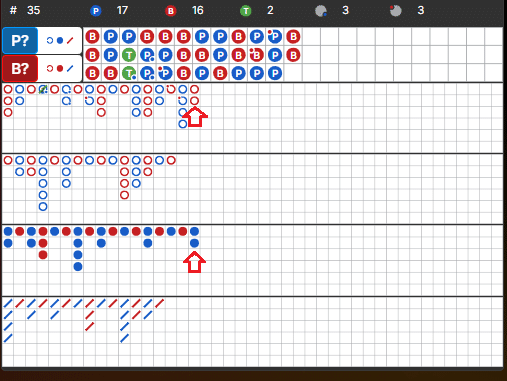The width and height of the screenshot is (507, 381).
Task: Click hollow blue circle icon beside P?
Action: (x=50, y=41)
